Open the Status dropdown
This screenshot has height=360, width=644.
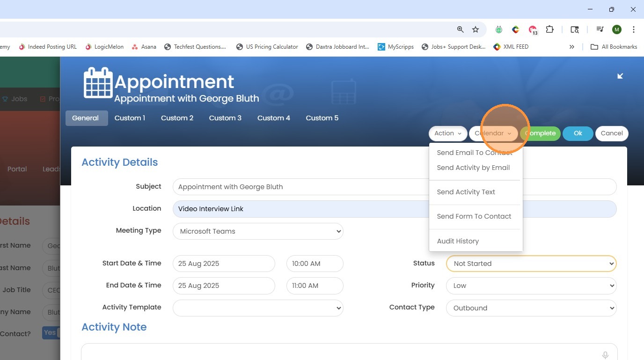click(531, 264)
